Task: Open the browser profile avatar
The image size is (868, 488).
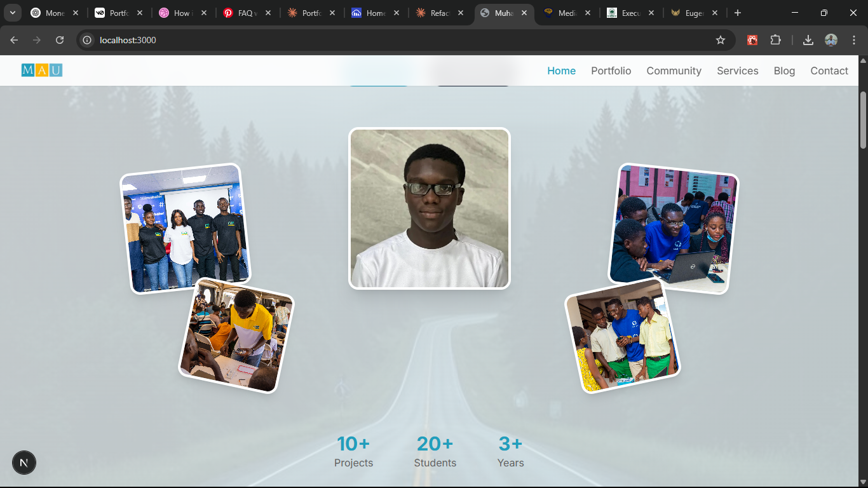Action: pos(831,39)
